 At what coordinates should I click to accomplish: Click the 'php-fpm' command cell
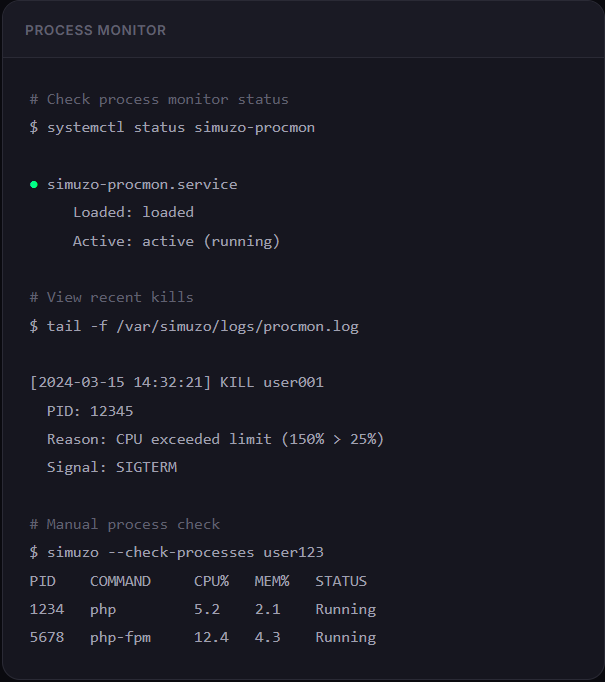pos(120,639)
